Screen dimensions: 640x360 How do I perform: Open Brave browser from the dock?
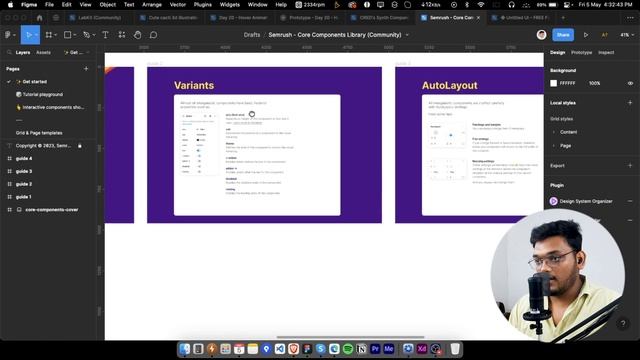(293, 349)
